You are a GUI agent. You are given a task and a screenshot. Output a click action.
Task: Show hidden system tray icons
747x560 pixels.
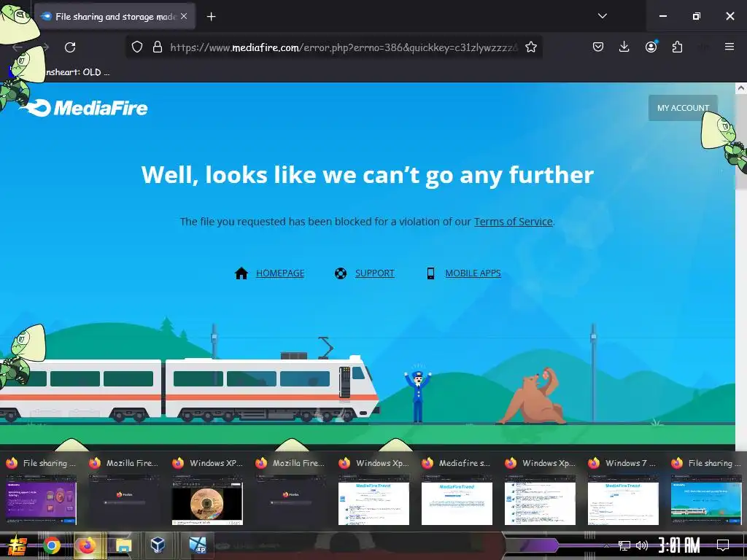tap(606, 545)
